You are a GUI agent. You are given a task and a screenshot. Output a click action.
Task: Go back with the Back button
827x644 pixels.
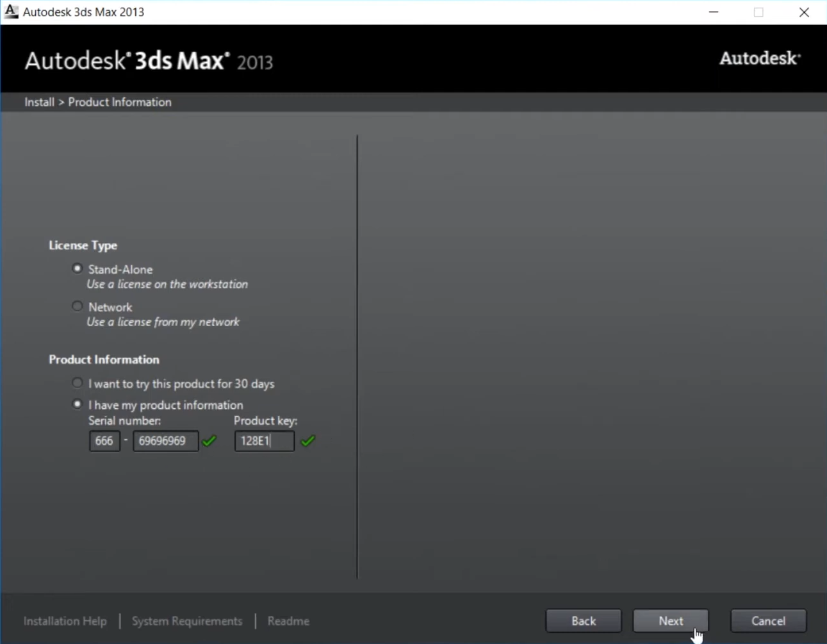point(583,621)
